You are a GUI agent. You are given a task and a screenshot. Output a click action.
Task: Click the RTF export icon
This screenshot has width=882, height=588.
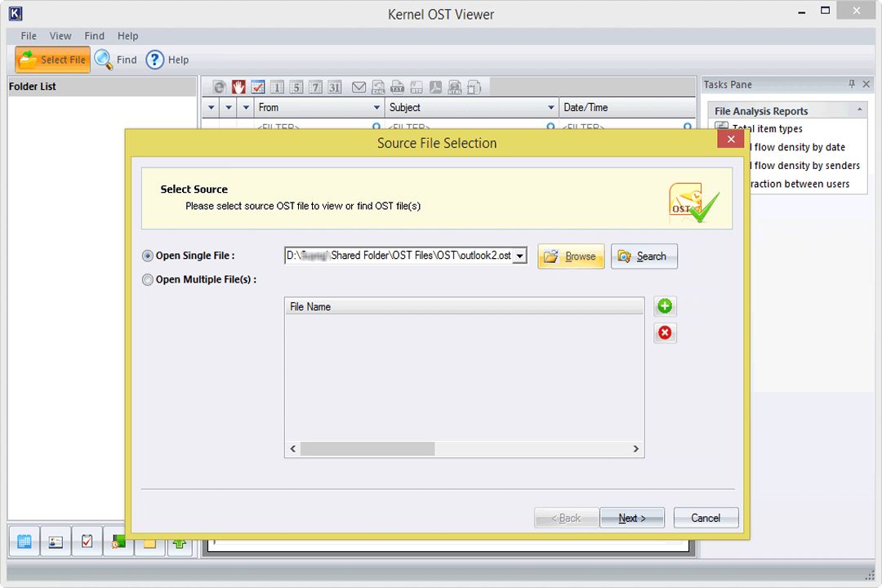coord(416,87)
